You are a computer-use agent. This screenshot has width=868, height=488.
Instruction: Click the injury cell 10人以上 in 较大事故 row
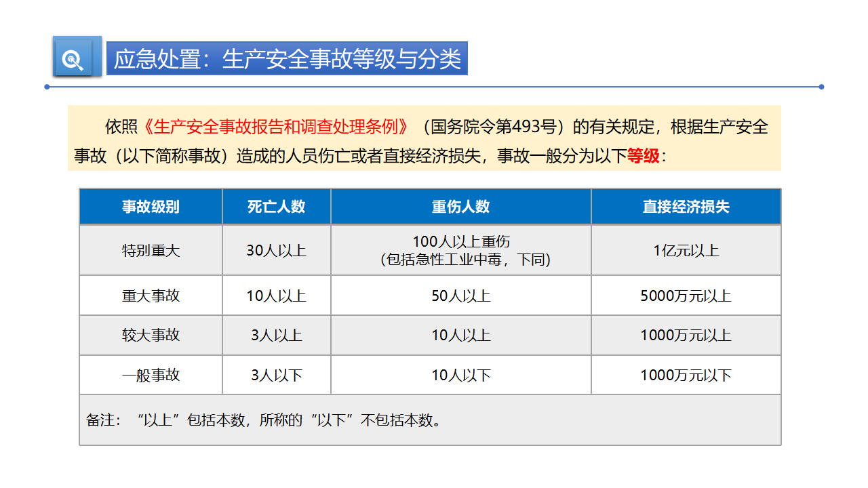(461, 335)
